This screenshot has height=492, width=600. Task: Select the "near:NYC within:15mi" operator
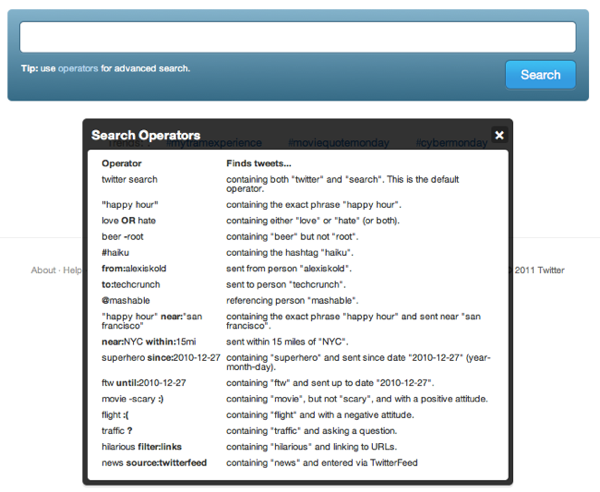tap(148, 342)
